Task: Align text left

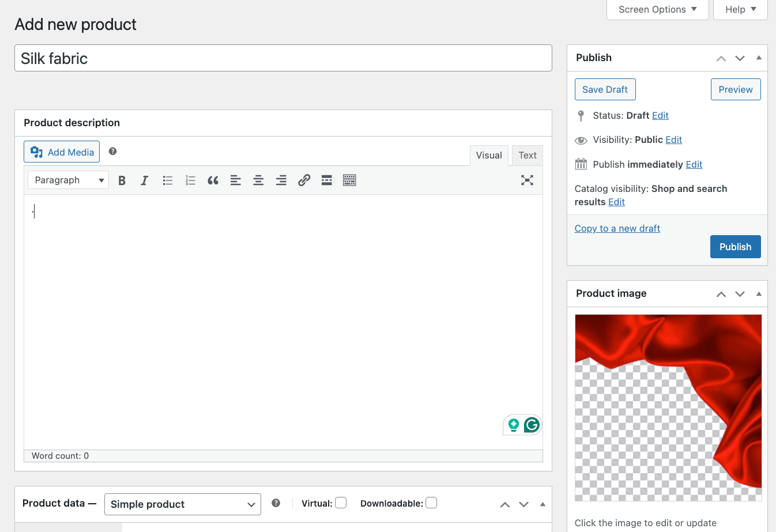Action: click(x=236, y=180)
